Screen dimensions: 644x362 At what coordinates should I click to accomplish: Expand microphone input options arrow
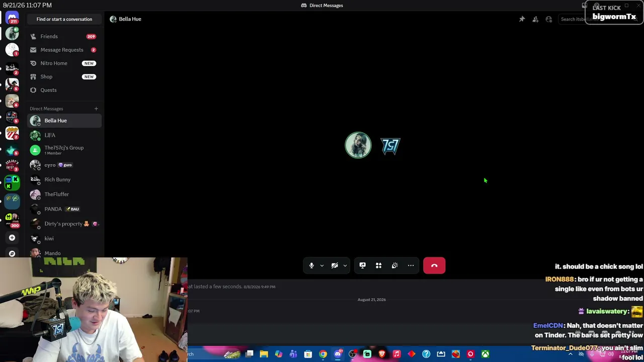pos(321,265)
